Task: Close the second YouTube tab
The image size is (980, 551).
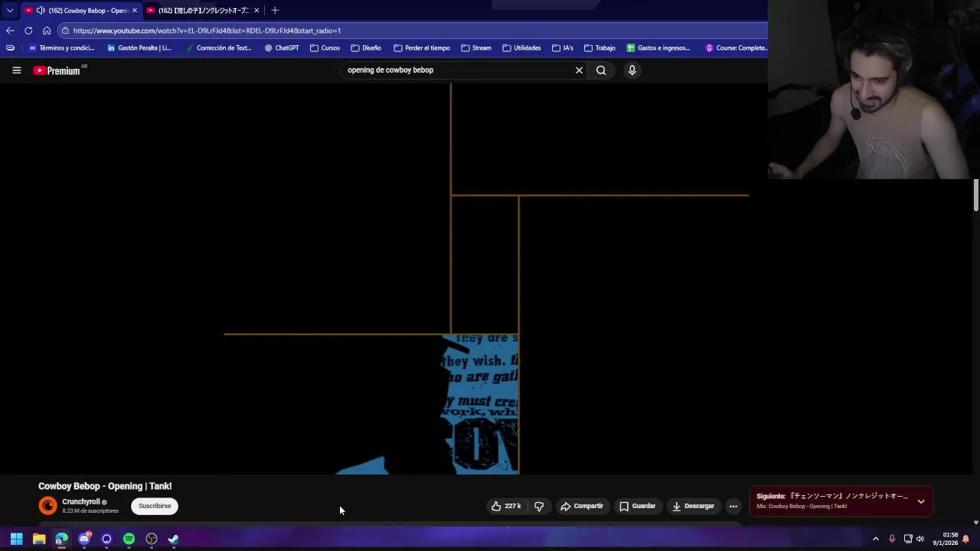Action: tap(256, 11)
